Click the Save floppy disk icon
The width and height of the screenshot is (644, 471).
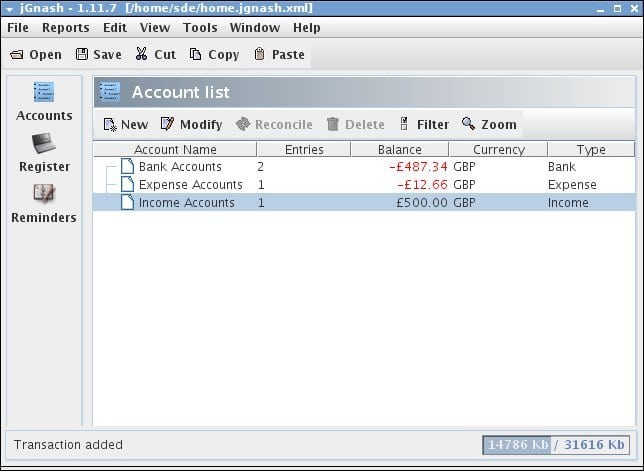pyautogui.click(x=82, y=54)
